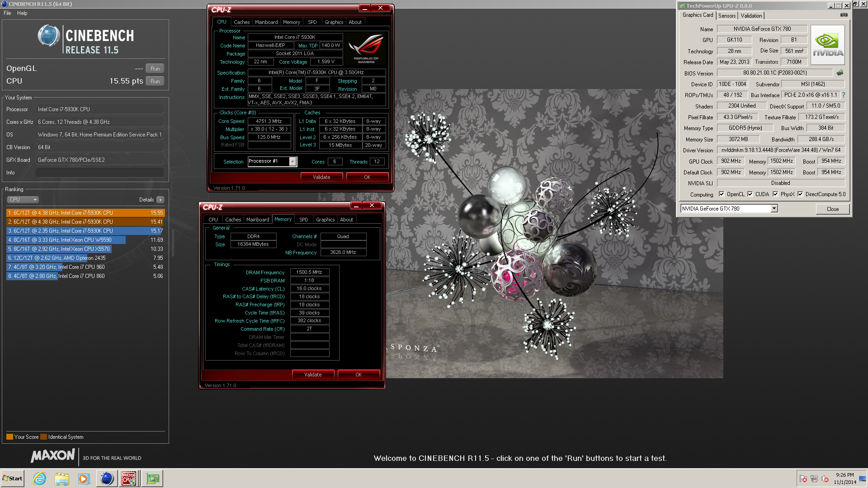Open Graphics tab in top CPU-Z window

tap(334, 22)
